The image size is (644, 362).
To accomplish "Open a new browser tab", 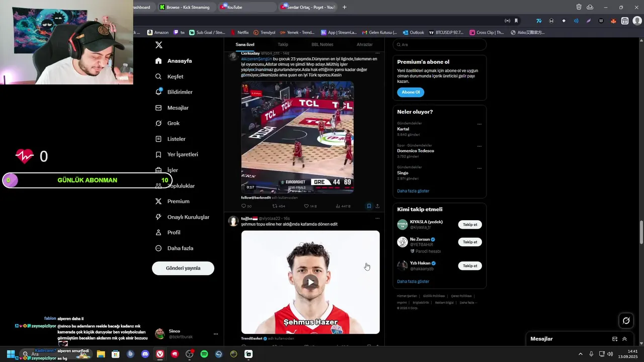I will (x=344, y=7).
